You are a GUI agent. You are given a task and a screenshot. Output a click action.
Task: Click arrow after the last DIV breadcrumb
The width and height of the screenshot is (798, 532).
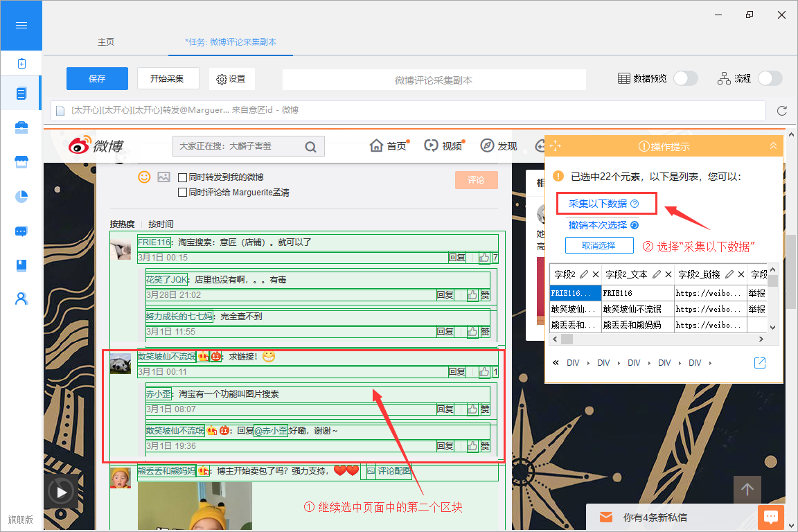(710, 363)
